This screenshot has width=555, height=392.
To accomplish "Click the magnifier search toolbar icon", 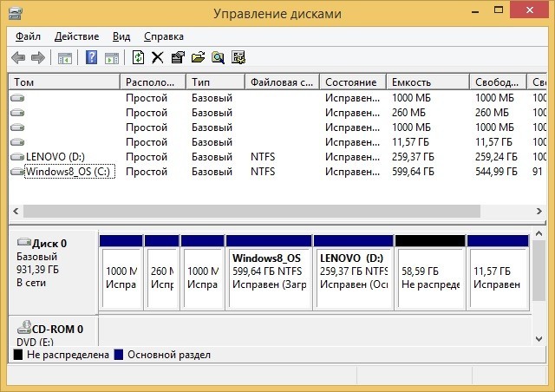I will click(218, 58).
